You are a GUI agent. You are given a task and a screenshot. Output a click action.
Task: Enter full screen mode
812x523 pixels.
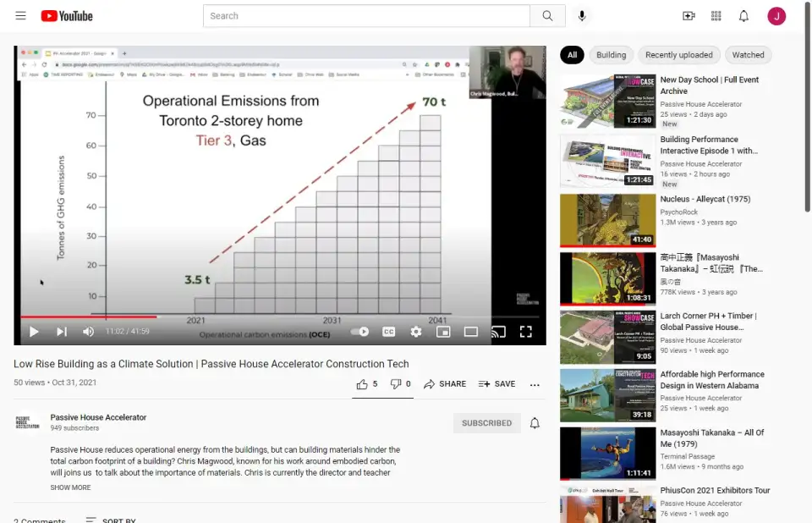pos(525,332)
